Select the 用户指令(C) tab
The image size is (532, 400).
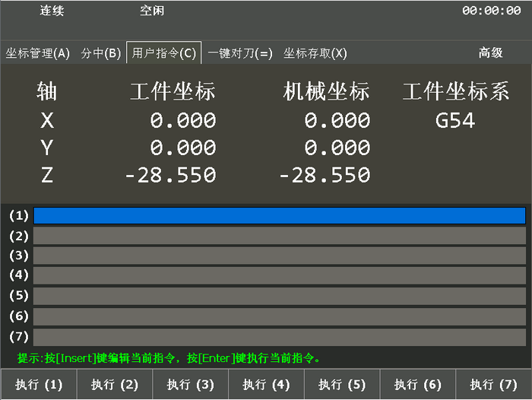pos(164,53)
